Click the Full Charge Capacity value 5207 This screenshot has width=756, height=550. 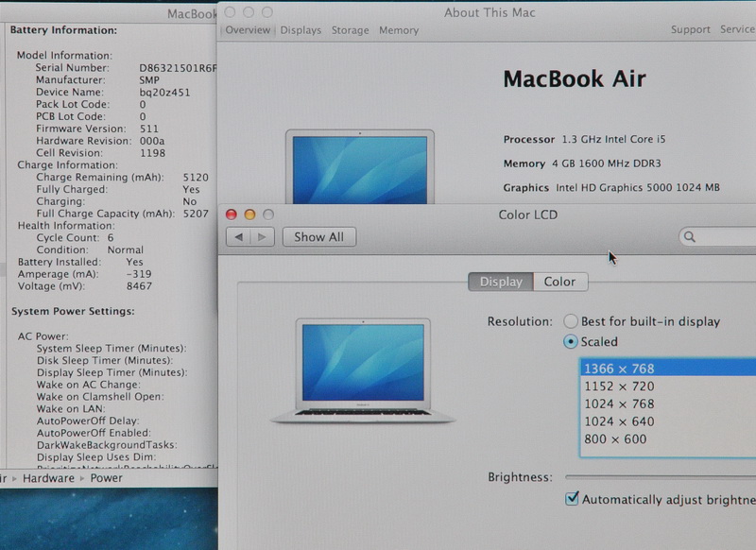(x=196, y=214)
